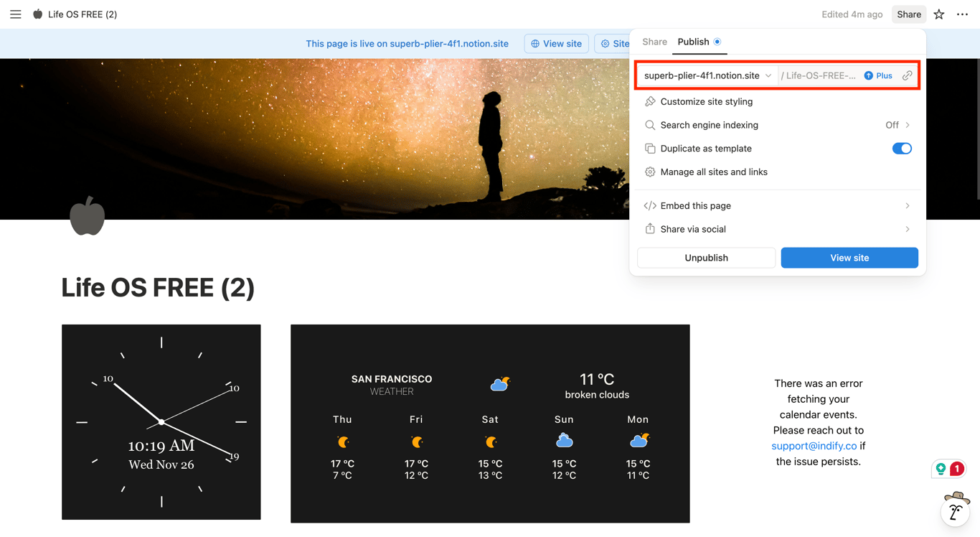Click the Unpublish button
This screenshot has height=537, width=980.
click(706, 257)
